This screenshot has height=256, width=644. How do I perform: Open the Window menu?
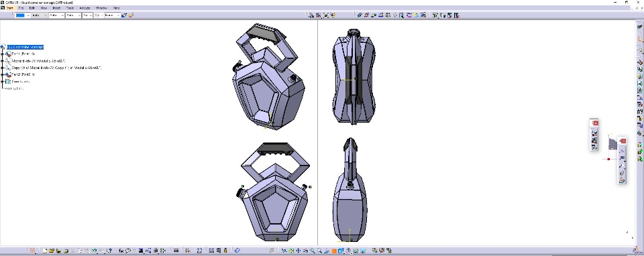click(x=101, y=8)
